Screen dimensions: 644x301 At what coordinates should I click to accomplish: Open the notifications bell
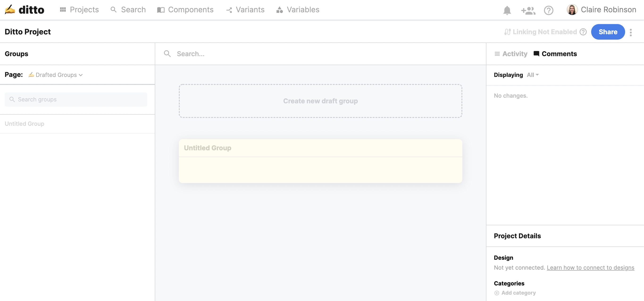pos(507,10)
